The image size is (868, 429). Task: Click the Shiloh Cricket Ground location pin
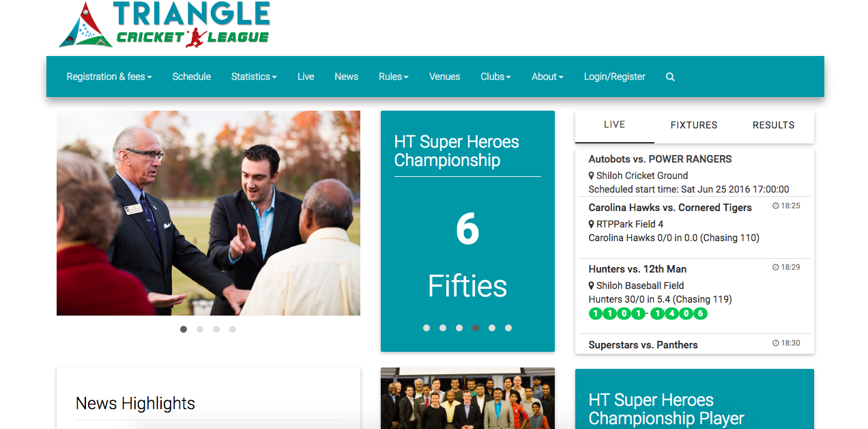(592, 176)
